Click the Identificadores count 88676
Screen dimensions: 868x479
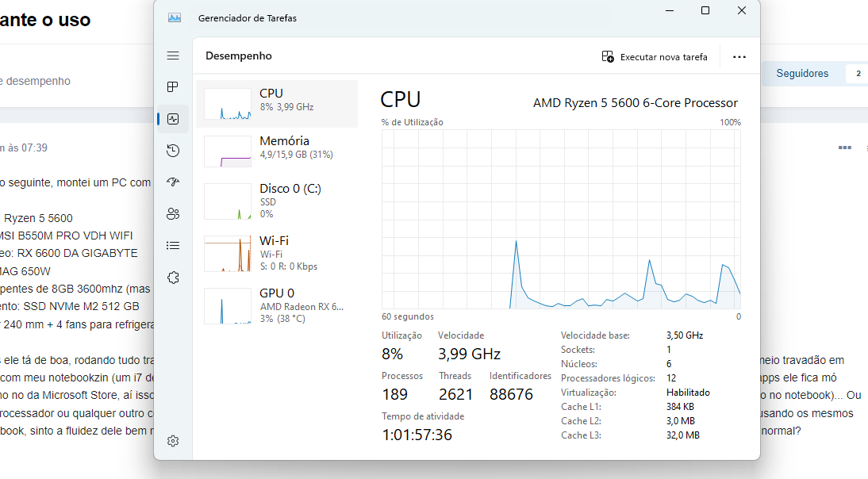pos(511,394)
